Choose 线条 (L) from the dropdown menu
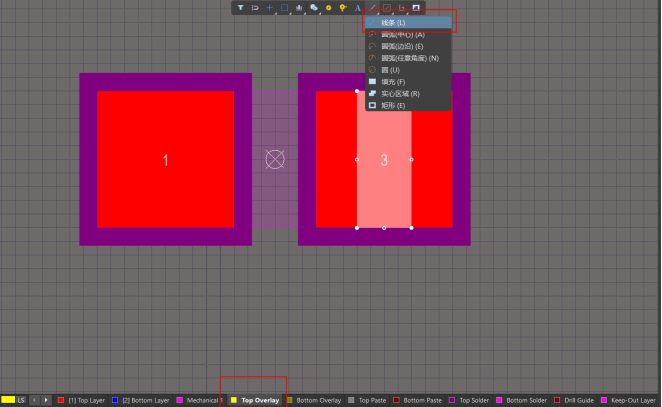 (x=393, y=22)
